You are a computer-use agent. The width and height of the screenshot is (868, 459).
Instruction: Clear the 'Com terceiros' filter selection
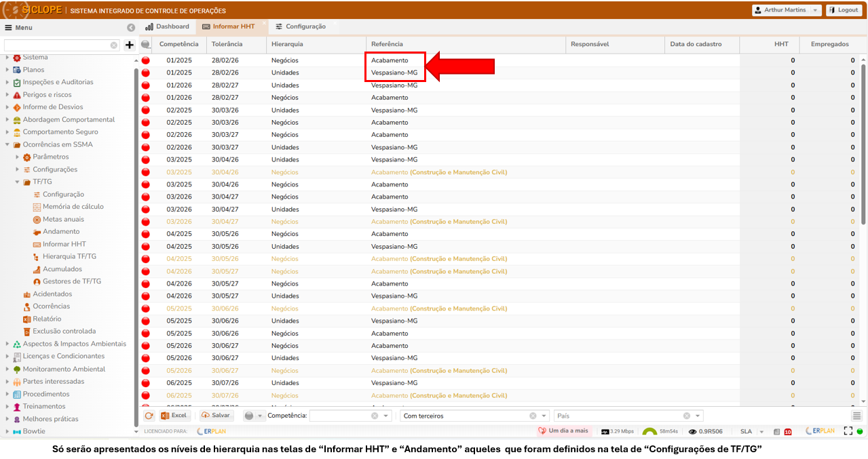click(533, 416)
